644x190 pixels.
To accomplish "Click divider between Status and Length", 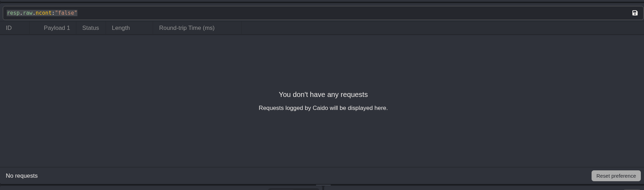I will [106, 28].
